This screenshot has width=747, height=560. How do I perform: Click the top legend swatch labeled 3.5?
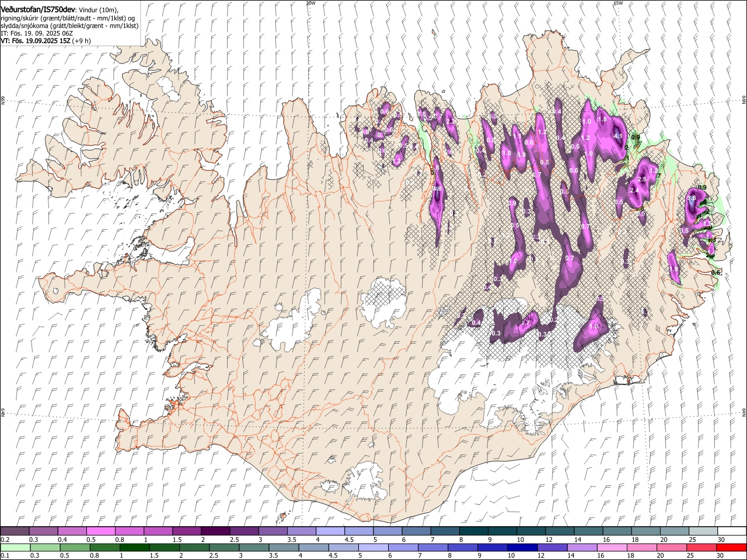point(301,531)
